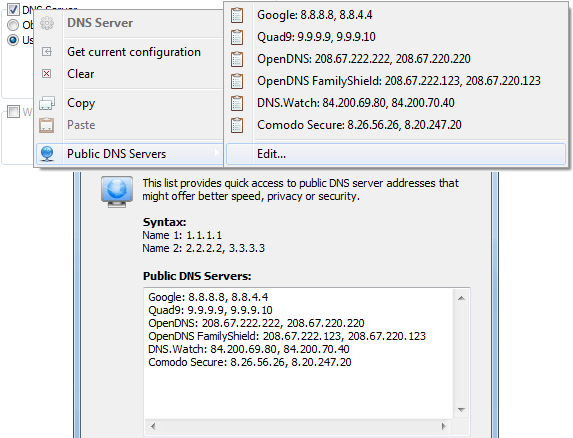
Task: Click the clipboard icon beside Google DNS entry
Action: [237, 15]
